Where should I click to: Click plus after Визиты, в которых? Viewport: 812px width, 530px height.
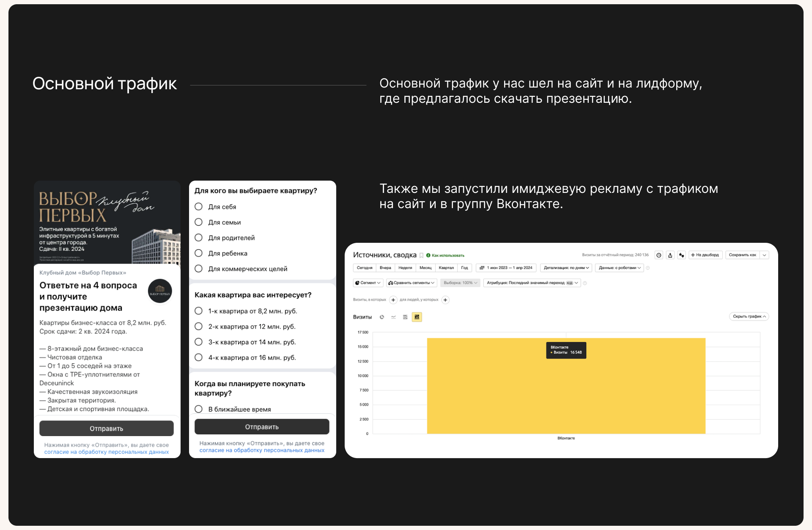(393, 300)
